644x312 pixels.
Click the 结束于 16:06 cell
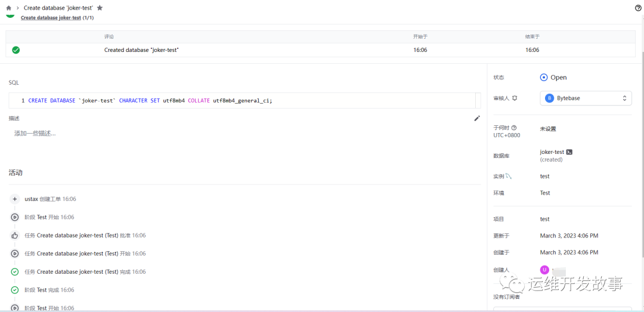pyautogui.click(x=532, y=50)
